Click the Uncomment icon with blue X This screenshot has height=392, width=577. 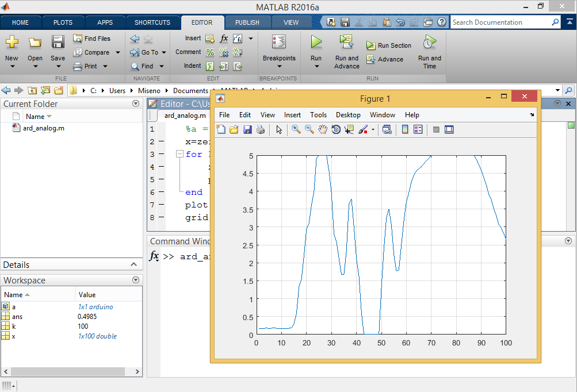224,52
